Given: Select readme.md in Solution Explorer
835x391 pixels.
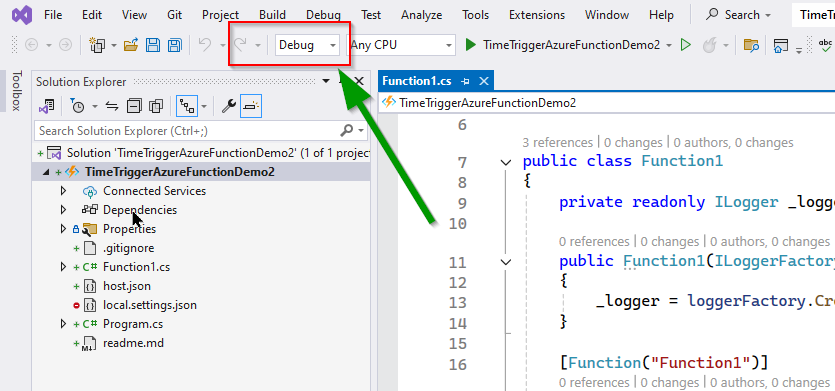Looking at the screenshot, I should point(133,343).
